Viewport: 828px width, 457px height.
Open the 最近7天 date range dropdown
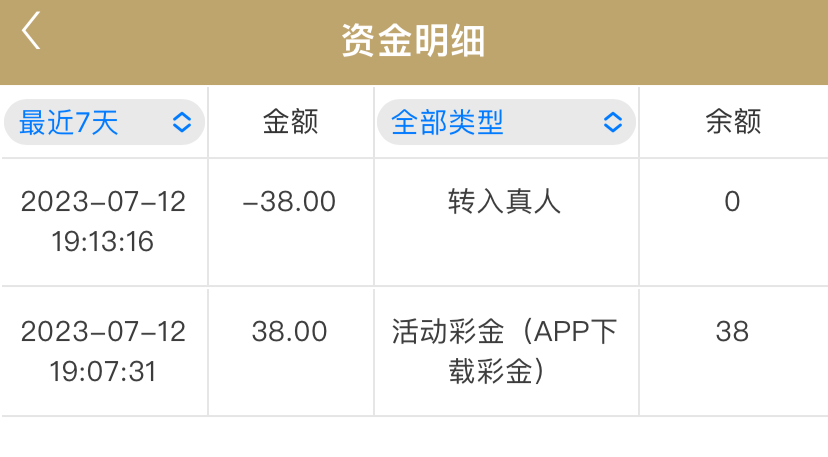(x=104, y=123)
